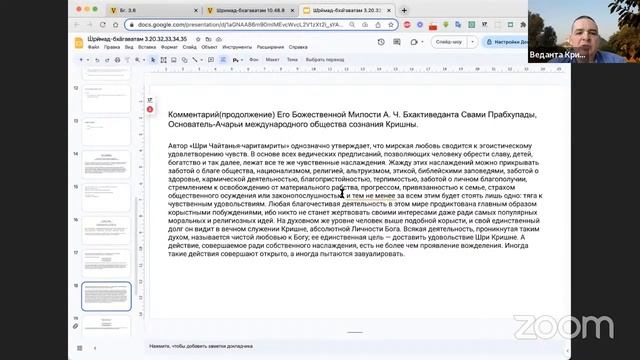Select the line tool
This screenshot has width=640, height=360.
click(x=195, y=60)
